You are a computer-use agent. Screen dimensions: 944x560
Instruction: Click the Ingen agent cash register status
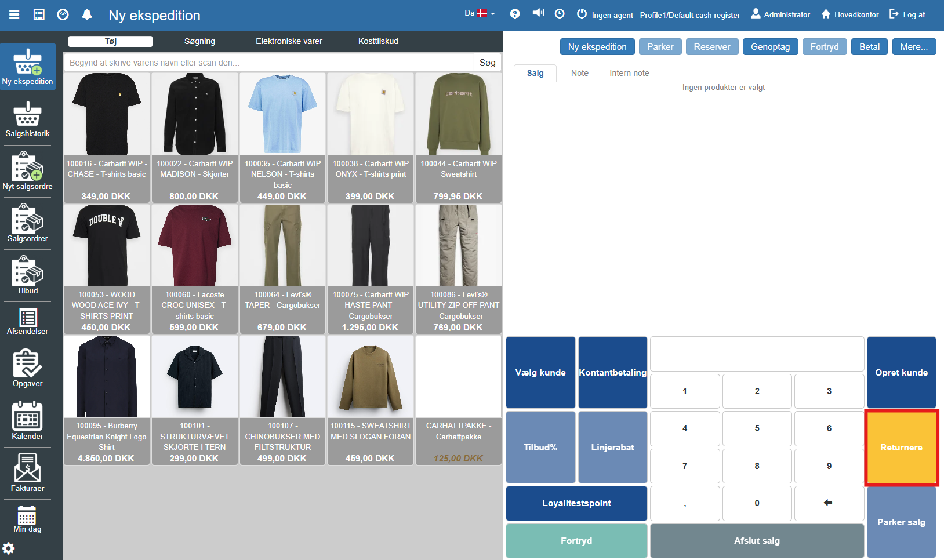pos(658,15)
